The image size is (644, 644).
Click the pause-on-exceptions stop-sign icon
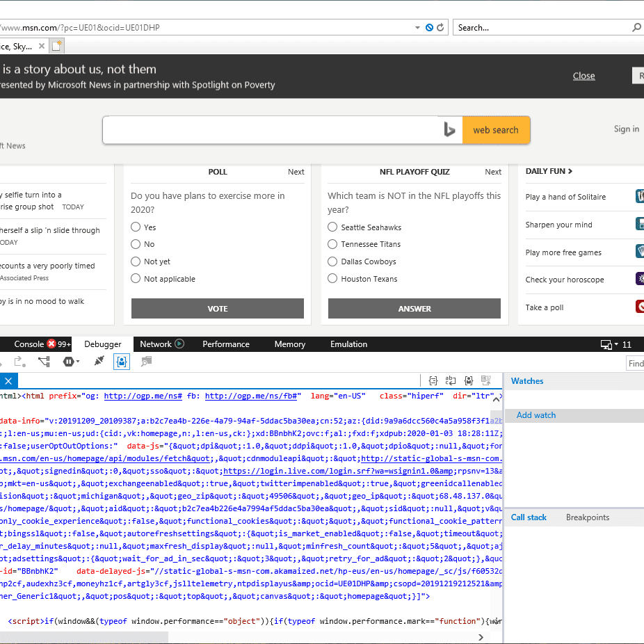tap(68, 362)
